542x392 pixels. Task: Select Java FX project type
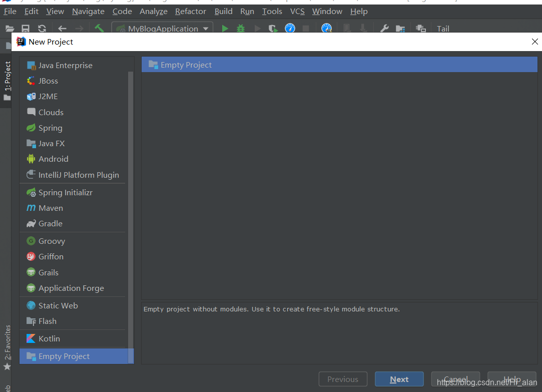(73, 144)
